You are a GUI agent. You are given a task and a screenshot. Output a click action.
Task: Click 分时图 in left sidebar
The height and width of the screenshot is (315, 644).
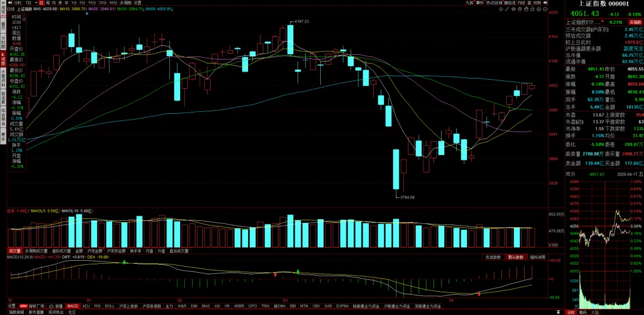[3, 40]
